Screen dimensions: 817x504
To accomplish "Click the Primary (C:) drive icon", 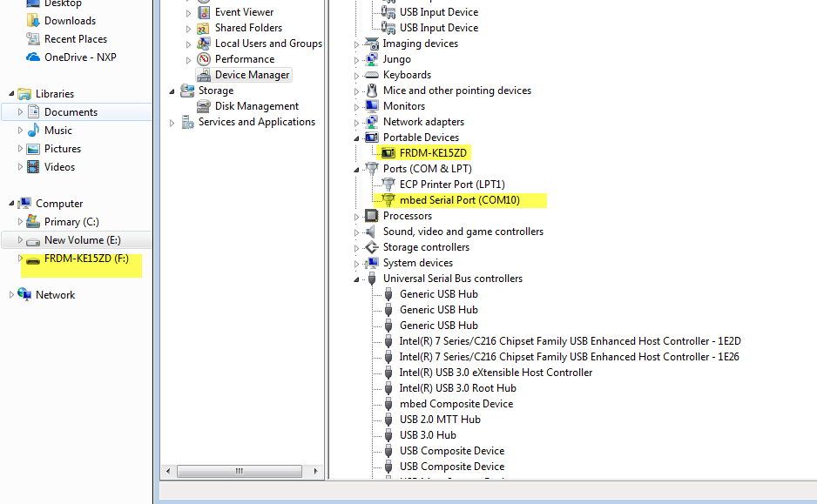I will (33, 222).
